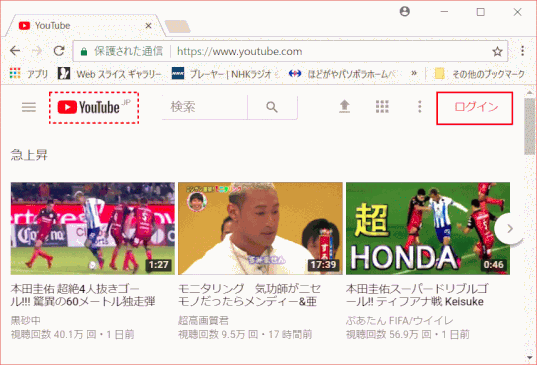Click the address bar URL
The image size is (537, 365).
tap(239, 52)
